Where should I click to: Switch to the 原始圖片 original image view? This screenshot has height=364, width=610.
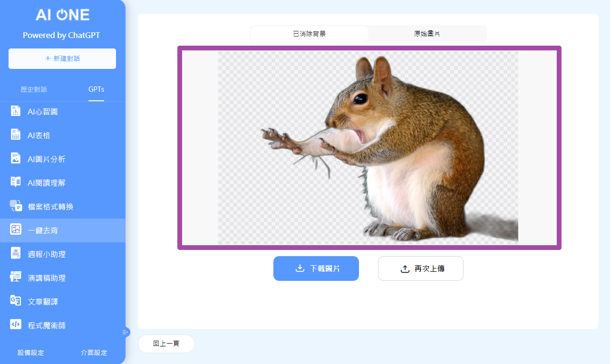pos(427,34)
